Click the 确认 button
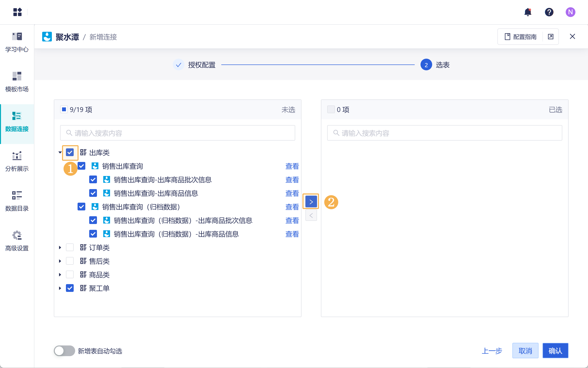The height and width of the screenshot is (368, 588). point(555,351)
